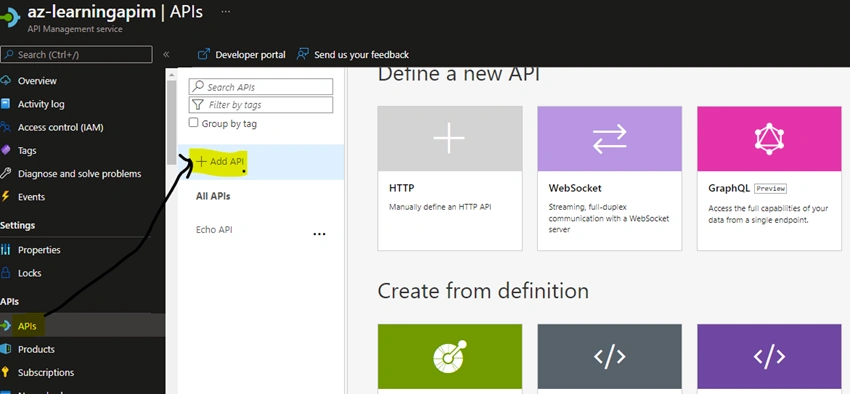850x394 pixels.
Task: Open Diagnose and solve problems
Action: [x=80, y=174]
